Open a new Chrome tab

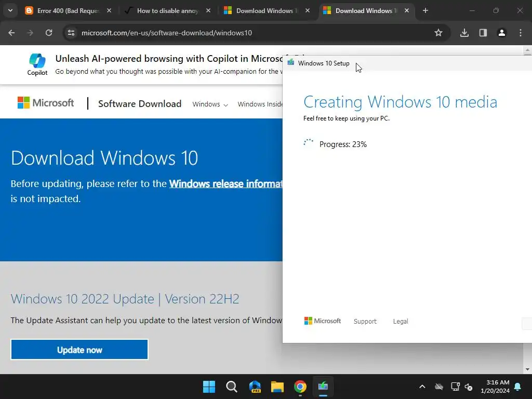tap(425, 10)
